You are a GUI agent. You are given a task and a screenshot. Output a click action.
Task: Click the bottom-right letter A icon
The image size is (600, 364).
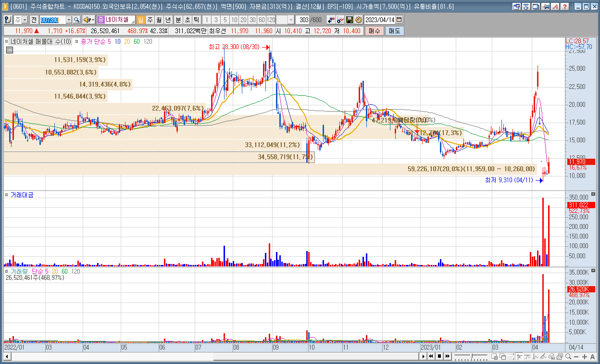tap(592, 356)
